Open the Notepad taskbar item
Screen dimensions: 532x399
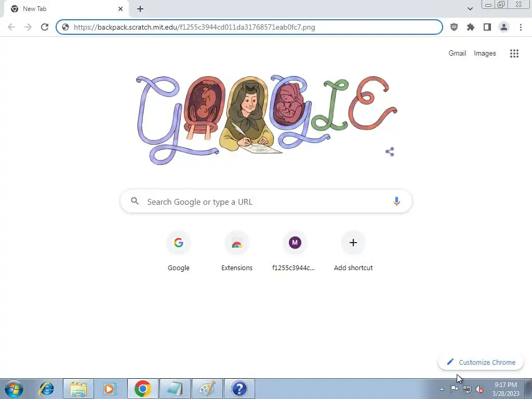175,389
